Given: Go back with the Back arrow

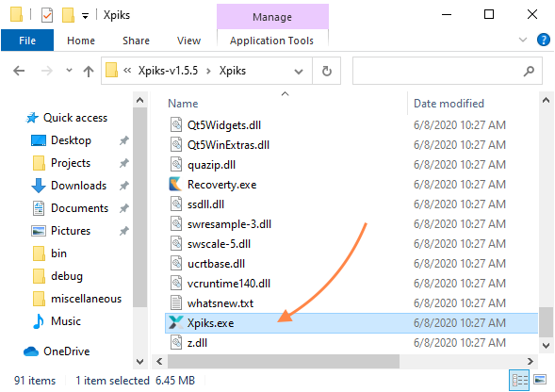Looking at the screenshot, I should (x=19, y=71).
